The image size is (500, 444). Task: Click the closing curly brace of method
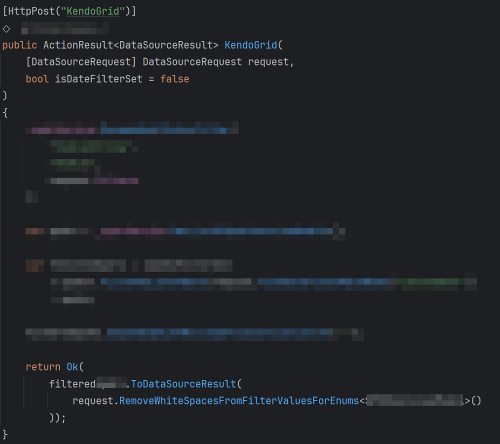tap(5, 435)
